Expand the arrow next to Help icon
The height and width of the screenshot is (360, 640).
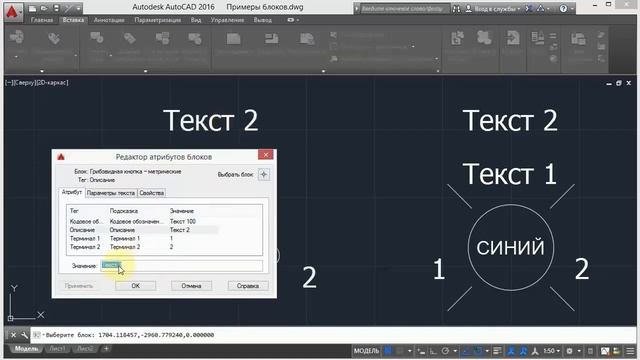click(x=572, y=9)
